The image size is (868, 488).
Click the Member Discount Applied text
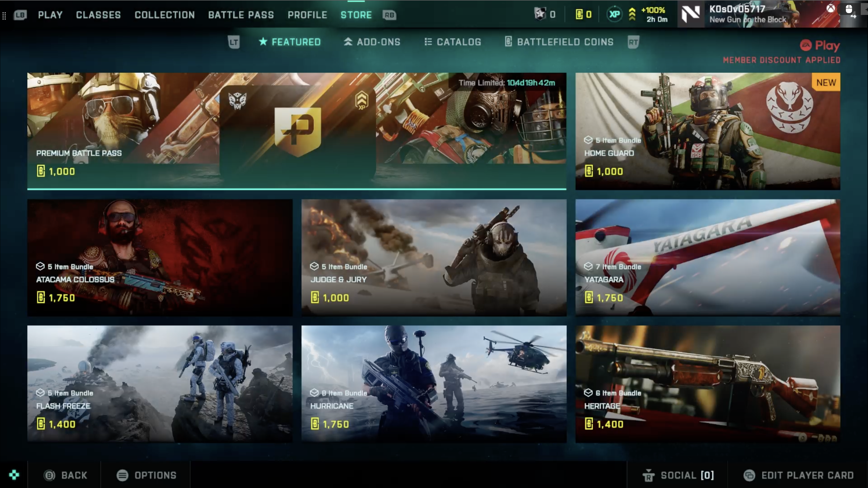coord(781,60)
